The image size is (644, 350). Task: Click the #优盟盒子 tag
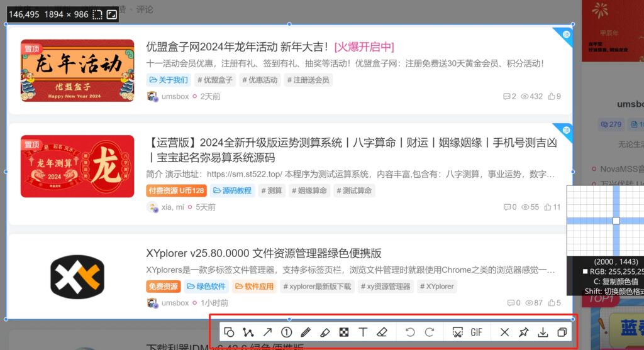[x=215, y=80]
